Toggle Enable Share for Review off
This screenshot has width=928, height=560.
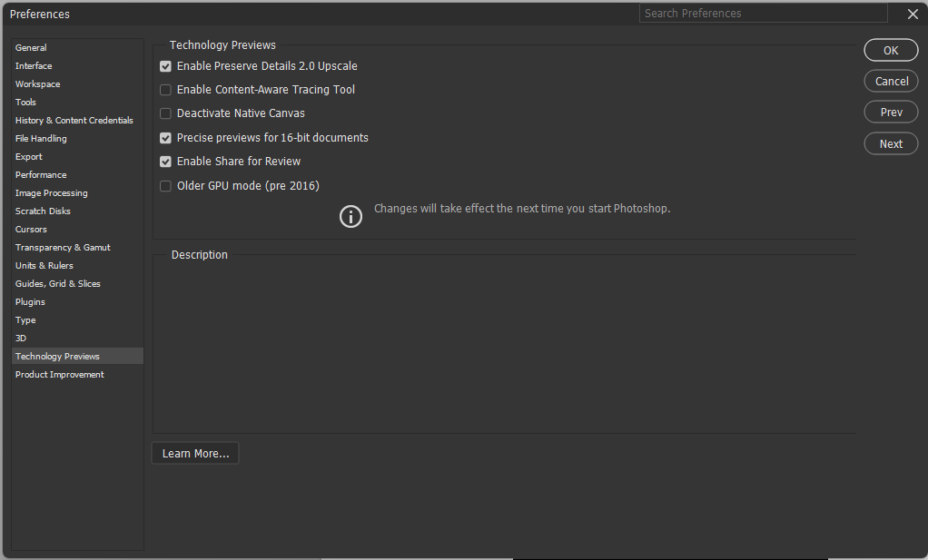(x=165, y=161)
